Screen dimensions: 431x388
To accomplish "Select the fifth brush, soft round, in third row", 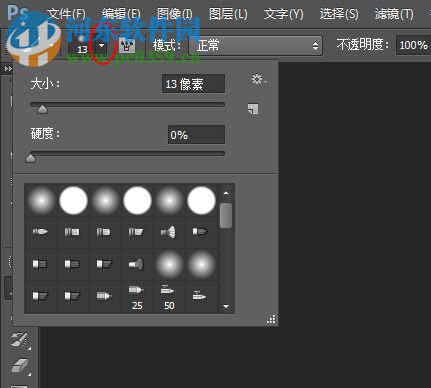I will click(x=169, y=264).
